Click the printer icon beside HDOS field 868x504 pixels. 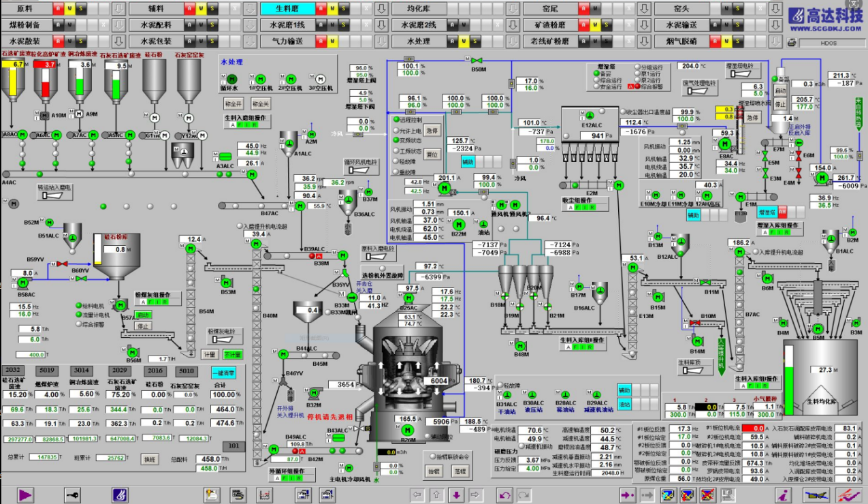(792, 42)
